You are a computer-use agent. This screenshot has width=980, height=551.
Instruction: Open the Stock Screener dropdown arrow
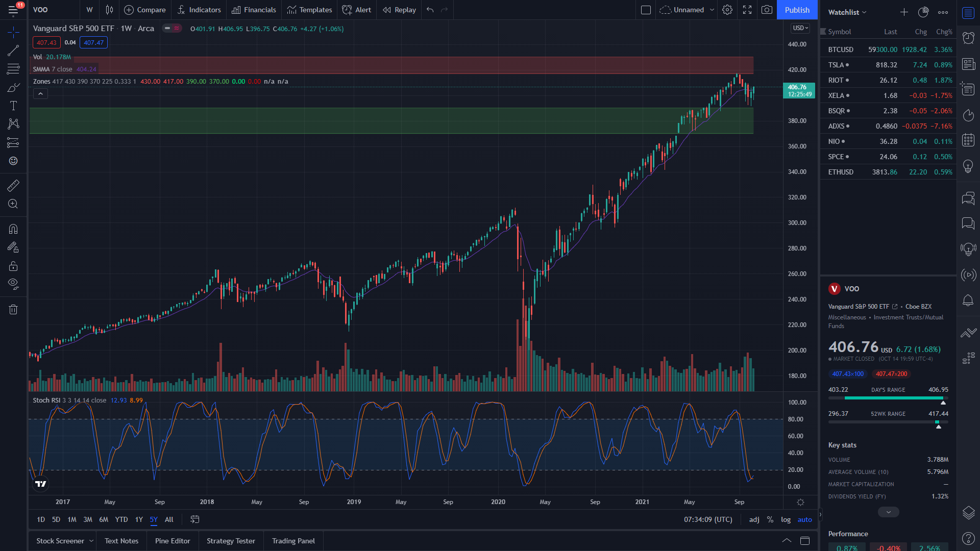point(91,541)
